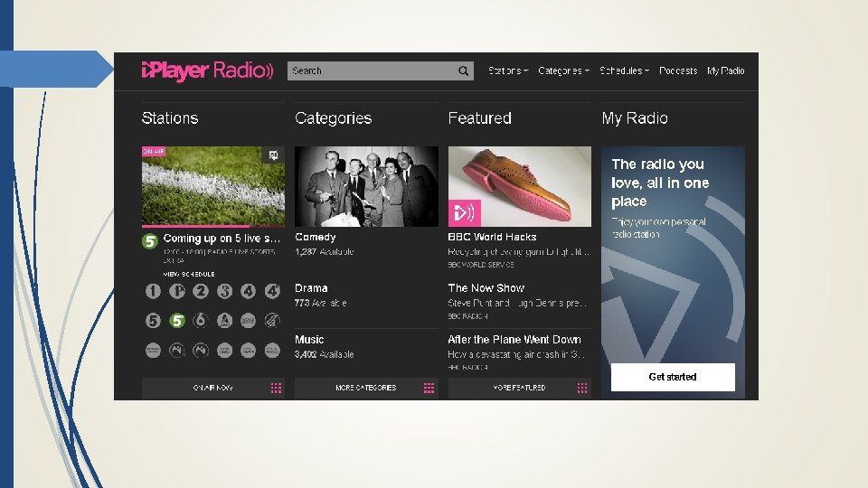Open Podcasts from top navigation
Image resolution: width=868 pixels, height=488 pixels.
point(678,70)
